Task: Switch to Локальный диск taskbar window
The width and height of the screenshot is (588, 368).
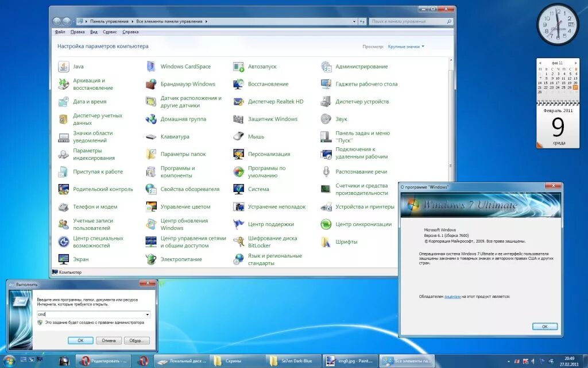Action: coord(181,361)
